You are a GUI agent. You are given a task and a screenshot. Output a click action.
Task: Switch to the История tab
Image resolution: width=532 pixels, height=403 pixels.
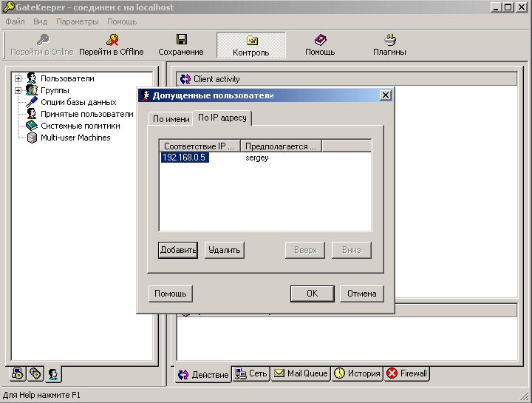coord(357,373)
